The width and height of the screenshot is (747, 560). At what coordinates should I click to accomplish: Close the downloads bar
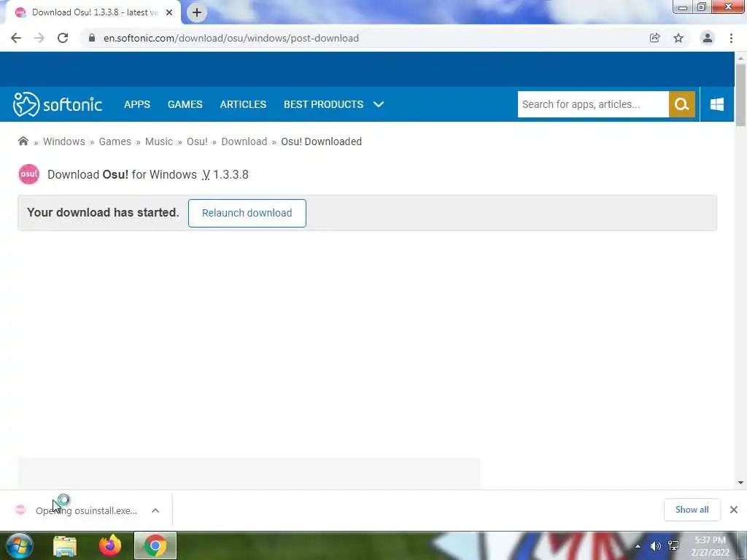[734, 510]
